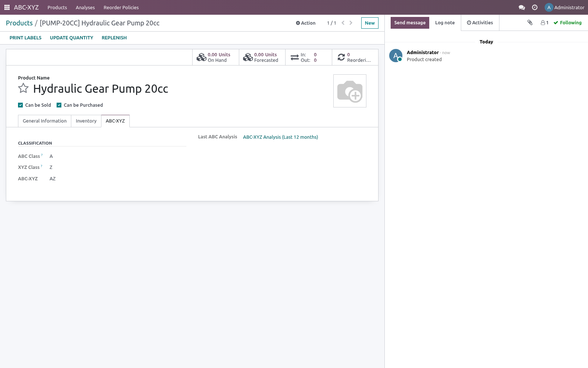Open the activities clock icon in navbar

pos(535,7)
